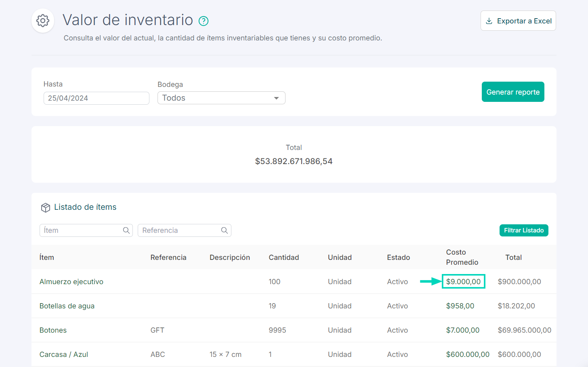
Task: Click the settings gear icon
Action: point(42,21)
